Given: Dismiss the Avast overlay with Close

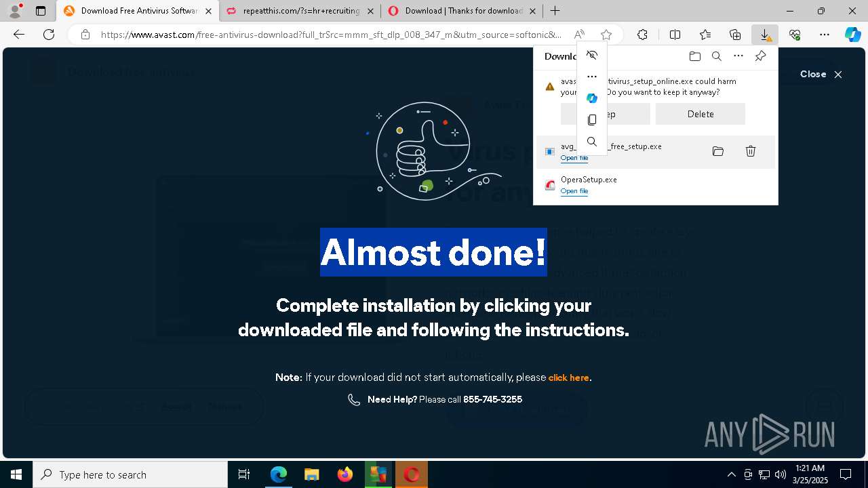Looking at the screenshot, I should click(x=821, y=74).
